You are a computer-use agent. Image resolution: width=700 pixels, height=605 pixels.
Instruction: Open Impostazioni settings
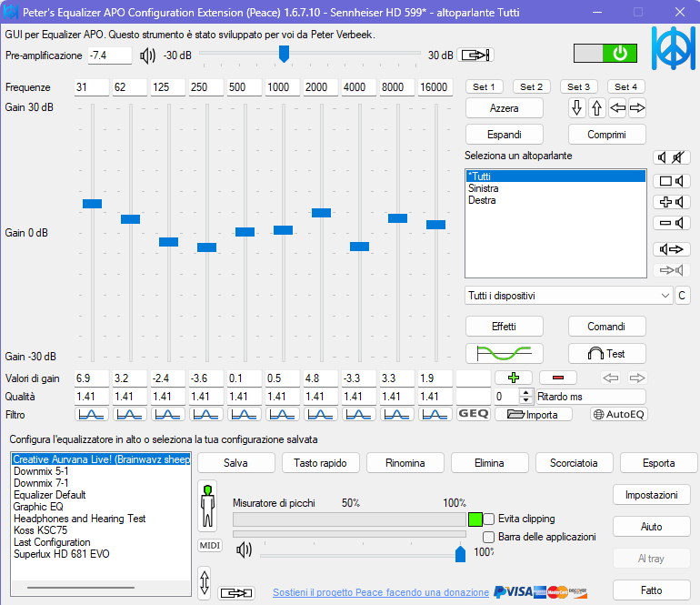[x=652, y=495]
